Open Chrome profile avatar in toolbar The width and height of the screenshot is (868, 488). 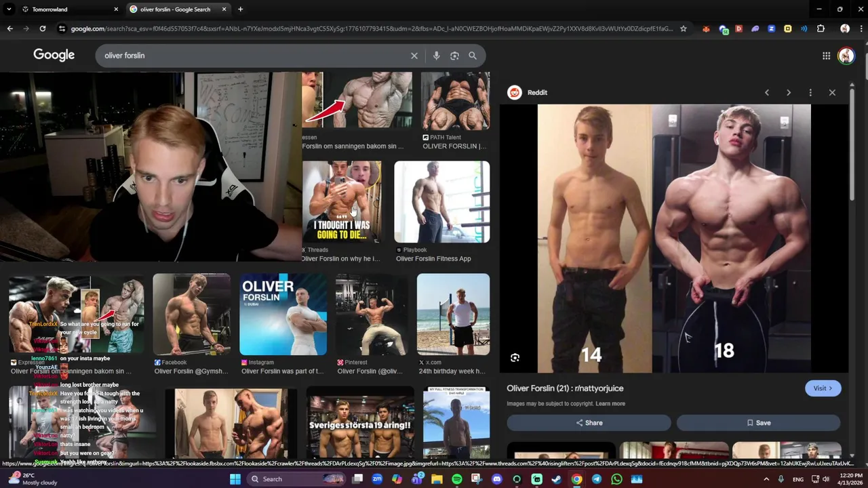845,28
